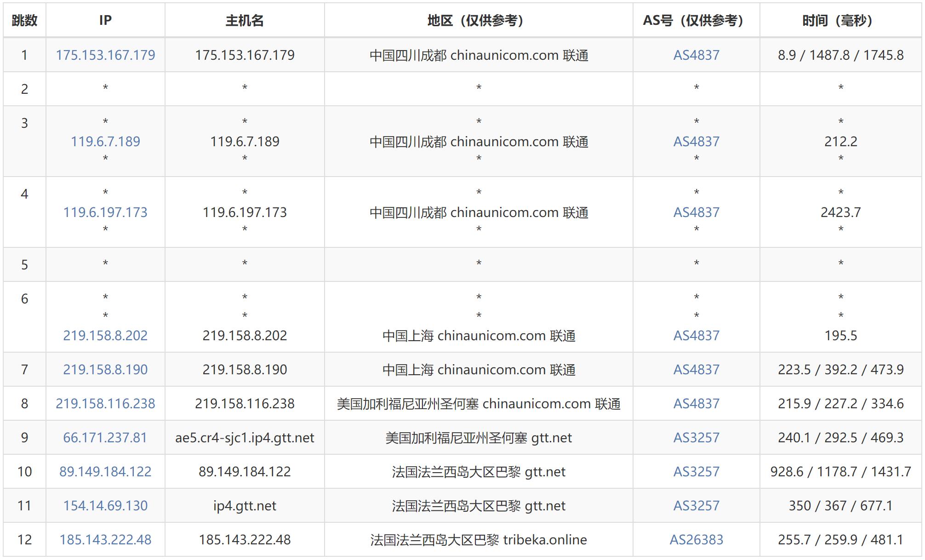This screenshot has width=925, height=560.
Task: Select the 时间（毫秒）column header
Action: coord(840,21)
